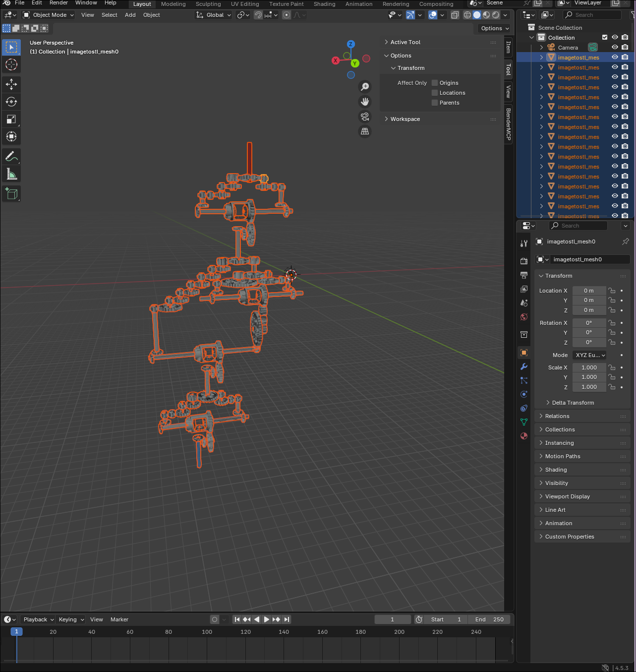
Task: Enable the Origins checkbox
Action: click(x=435, y=83)
